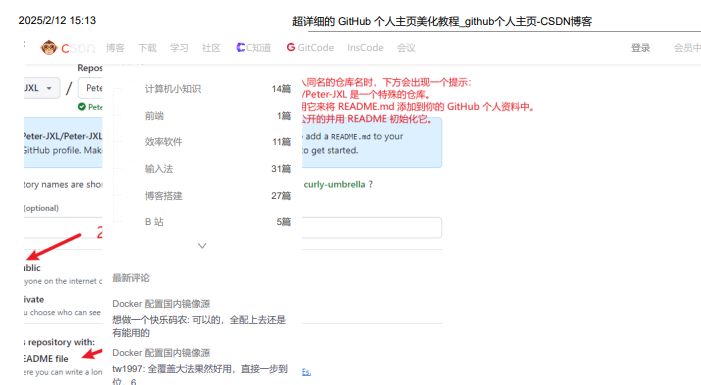Image resolution: width=701 pixels, height=385 pixels.
Task: Open GitCode from the top navigation
Action: click(310, 47)
